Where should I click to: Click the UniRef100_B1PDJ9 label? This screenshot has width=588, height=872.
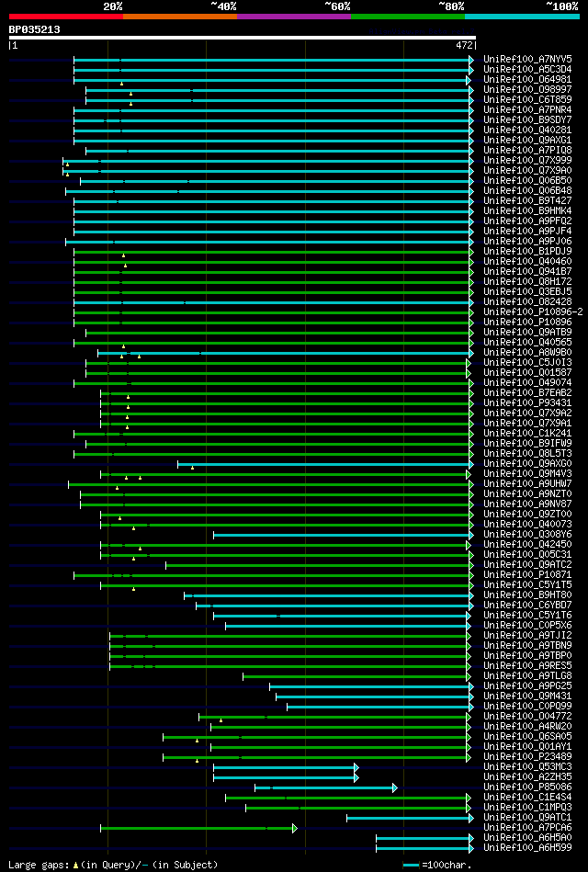click(x=527, y=252)
